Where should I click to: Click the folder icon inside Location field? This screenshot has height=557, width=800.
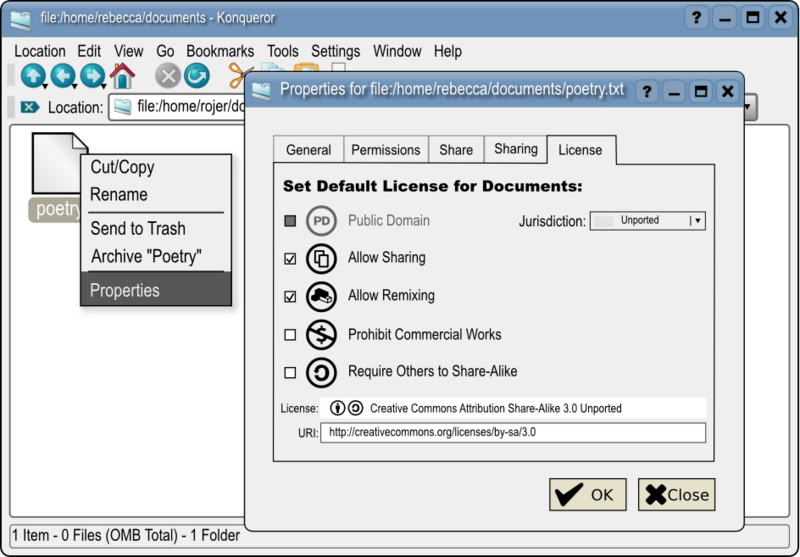pos(122,107)
